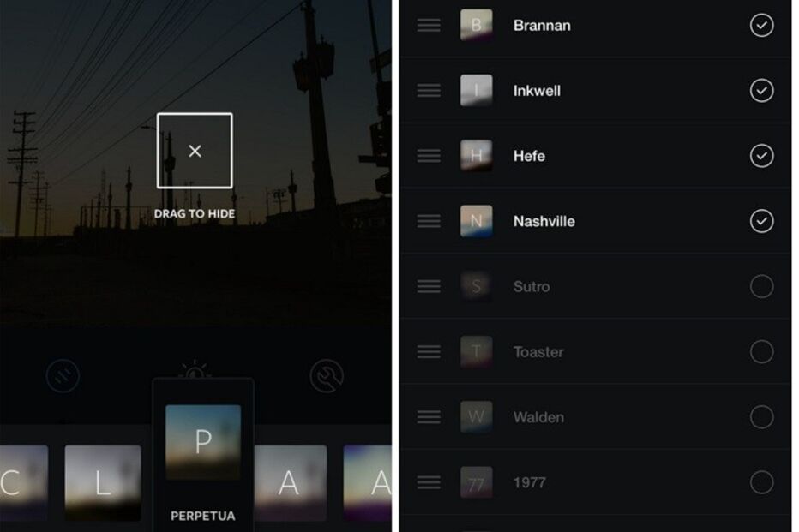Click the 1977 reorder handle
799x532 pixels.
tap(429, 482)
